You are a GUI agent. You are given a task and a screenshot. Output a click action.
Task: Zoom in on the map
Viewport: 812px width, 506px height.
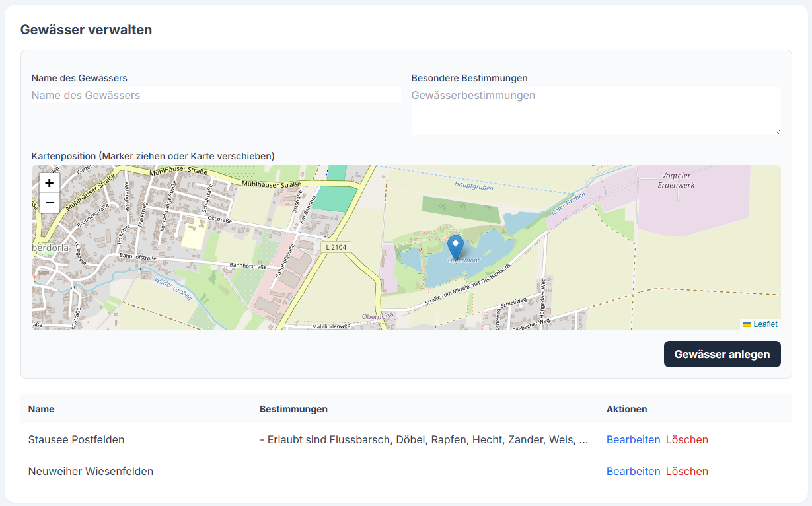(x=50, y=183)
